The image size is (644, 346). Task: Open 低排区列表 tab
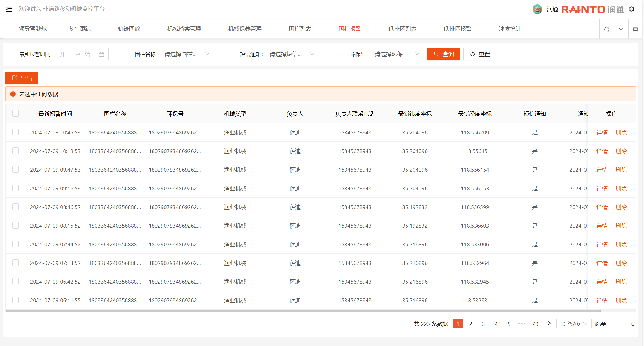(x=402, y=29)
